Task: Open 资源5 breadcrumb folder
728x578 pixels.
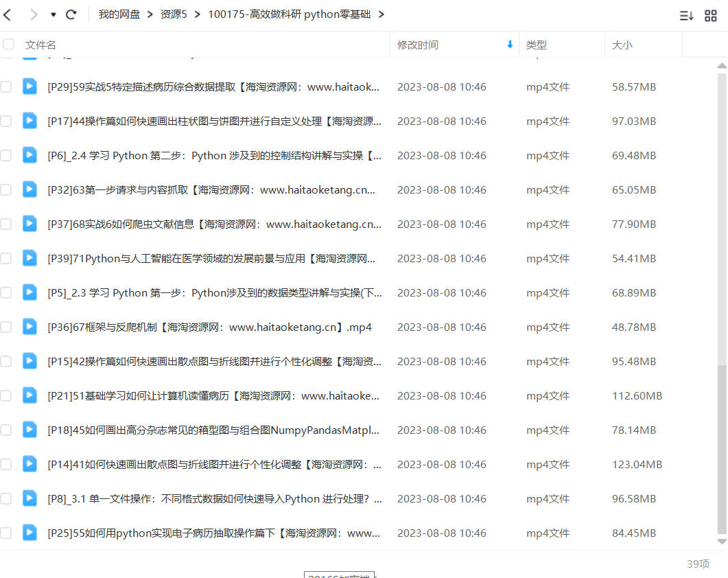Action: pos(173,14)
